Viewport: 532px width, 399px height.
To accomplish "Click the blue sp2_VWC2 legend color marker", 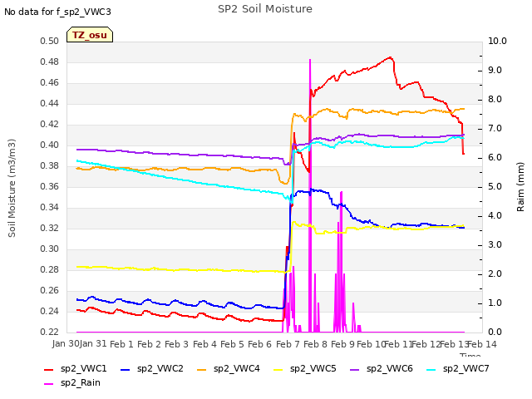I will (126, 369).
